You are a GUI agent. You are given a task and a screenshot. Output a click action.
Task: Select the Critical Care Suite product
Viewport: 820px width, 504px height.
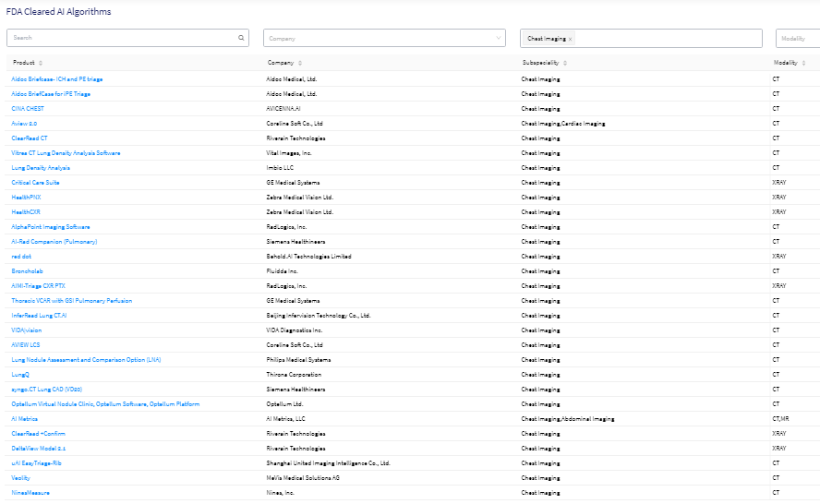(35, 183)
